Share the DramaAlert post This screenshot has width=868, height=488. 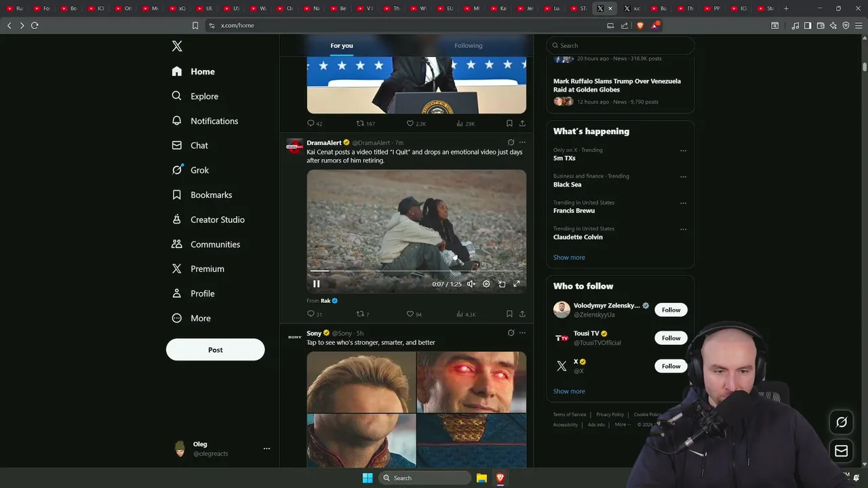point(522,314)
